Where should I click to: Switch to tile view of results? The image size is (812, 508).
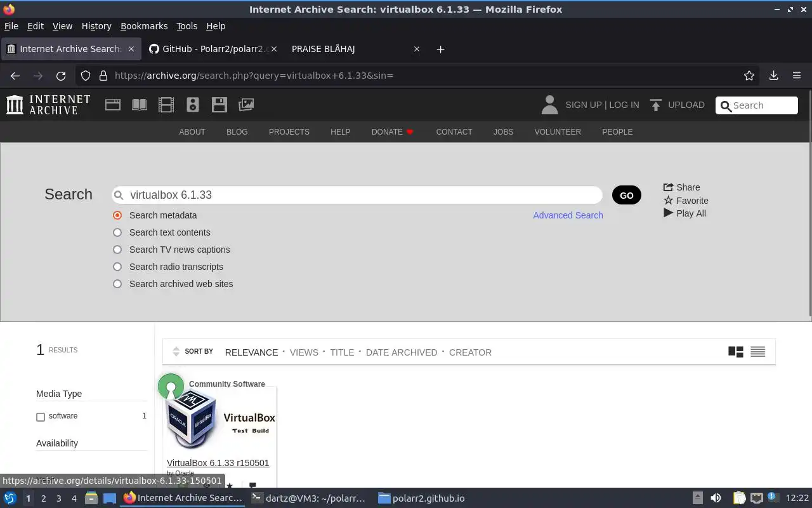point(736,352)
